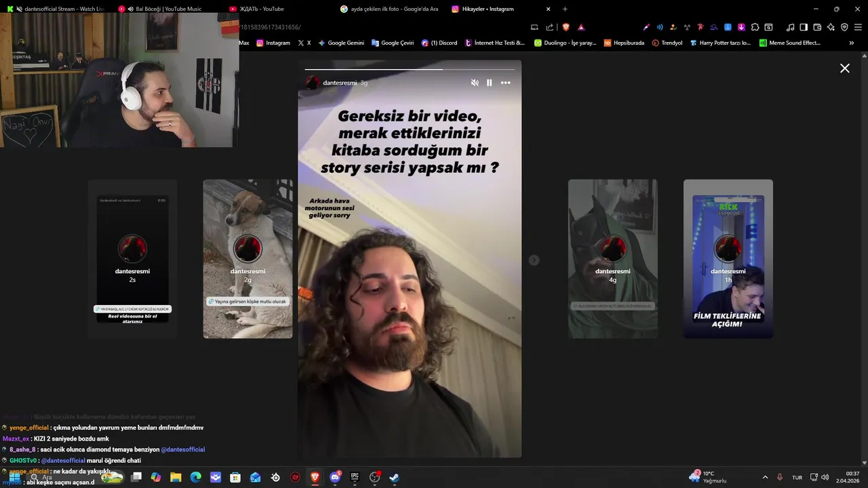This screenshot has height=488, width=868.
Task: Mute or unmute the story sound
Action: click(475, 83)
